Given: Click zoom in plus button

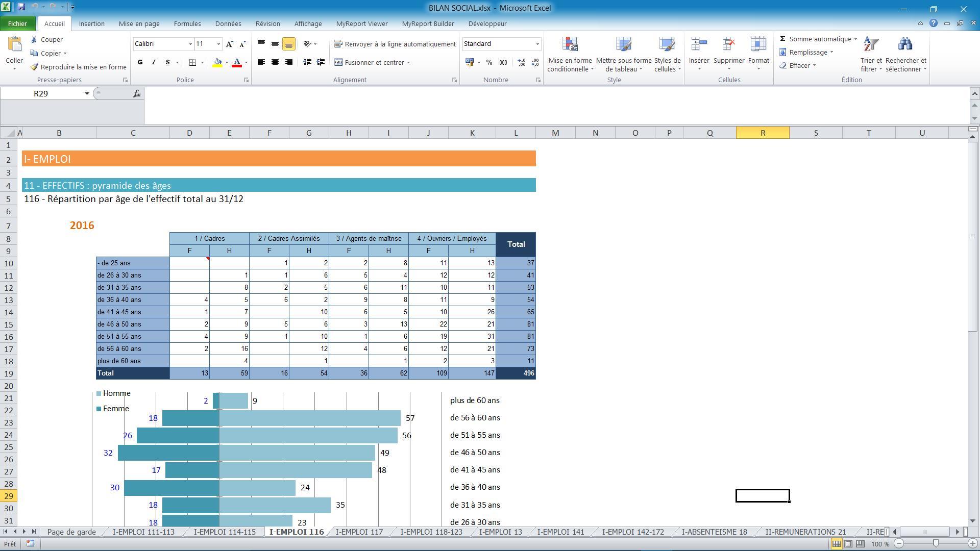Looking at the screenshot, I should pos(973,544).
